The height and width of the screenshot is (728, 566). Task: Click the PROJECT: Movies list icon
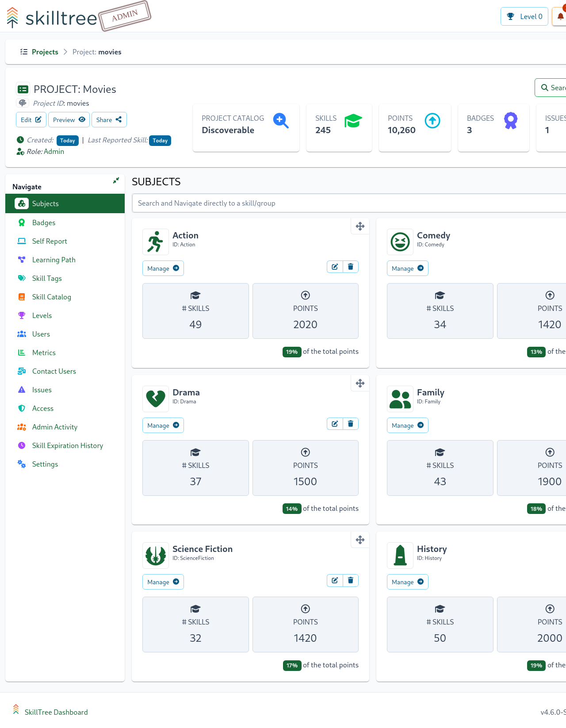[x=23, y=89]
